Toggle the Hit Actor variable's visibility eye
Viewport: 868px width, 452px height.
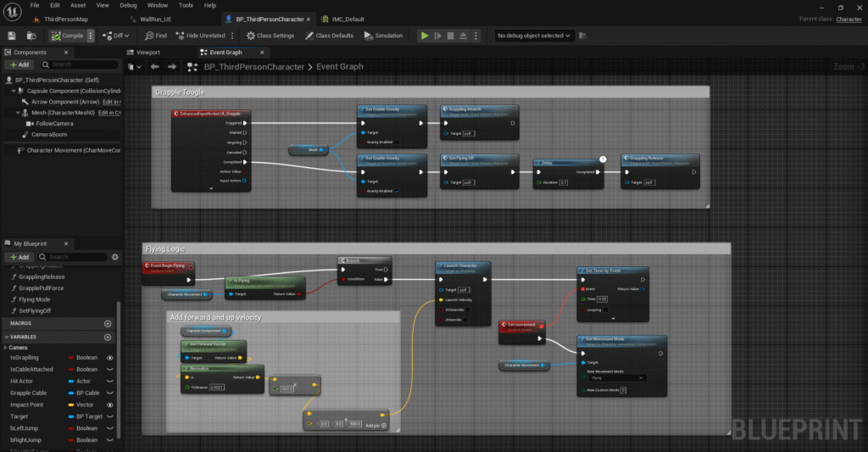pos(110,381)
